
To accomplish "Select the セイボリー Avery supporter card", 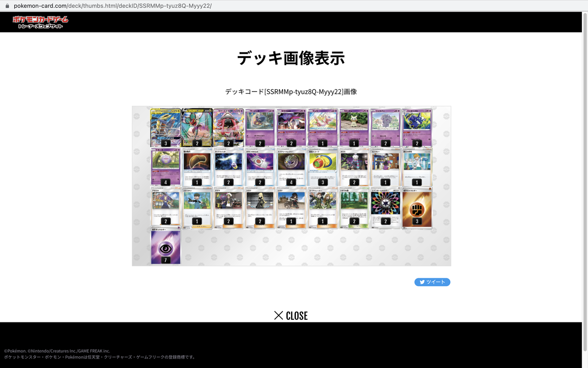I will [385, 167].
